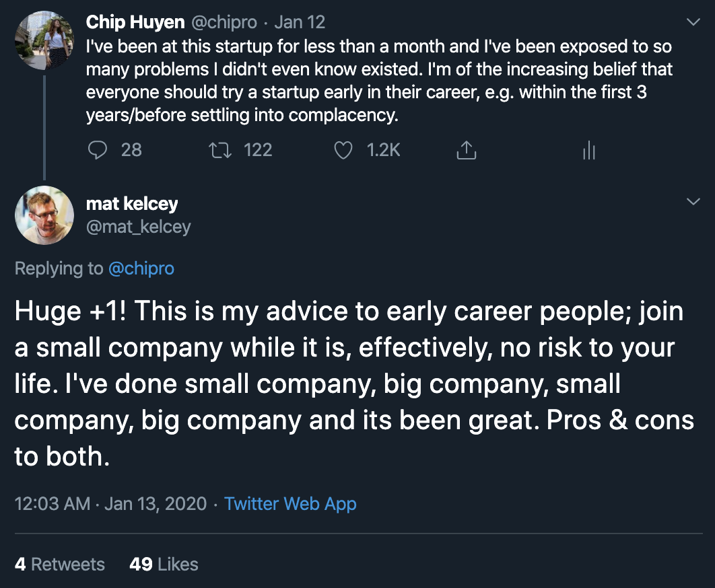Follow the @chipro mention in Replying to
715x588 pixels.
tap(141, 268)
